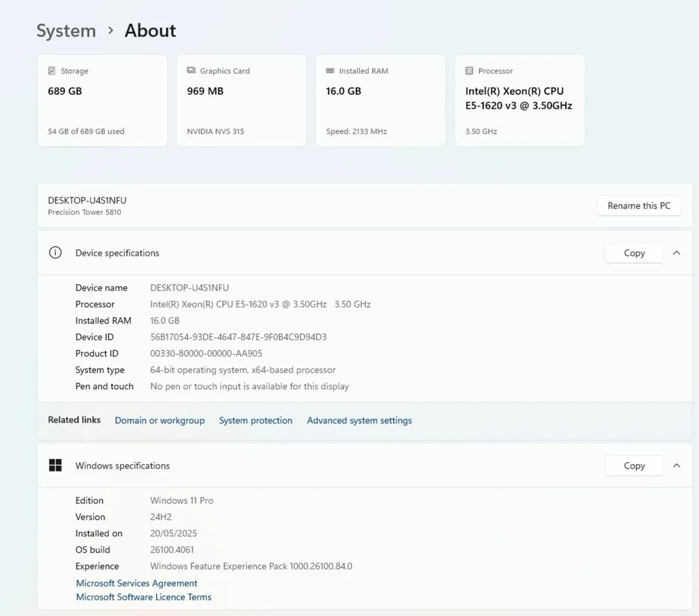Open the Processor Xeon E5-1620 card
This screenshot has width=699, height=616.
pyautogui.click(x=520, y=101)
